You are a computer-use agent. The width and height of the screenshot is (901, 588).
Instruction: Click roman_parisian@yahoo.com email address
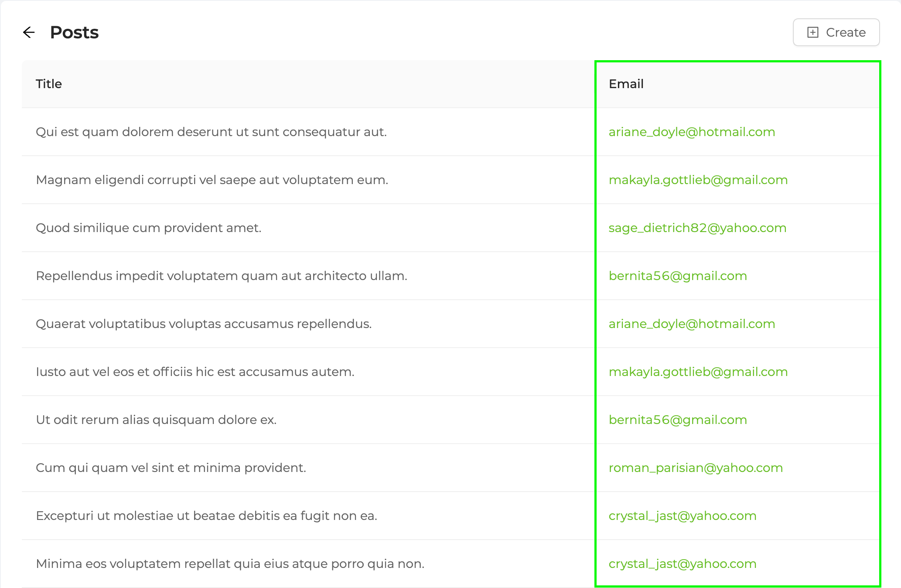(696, 468)
